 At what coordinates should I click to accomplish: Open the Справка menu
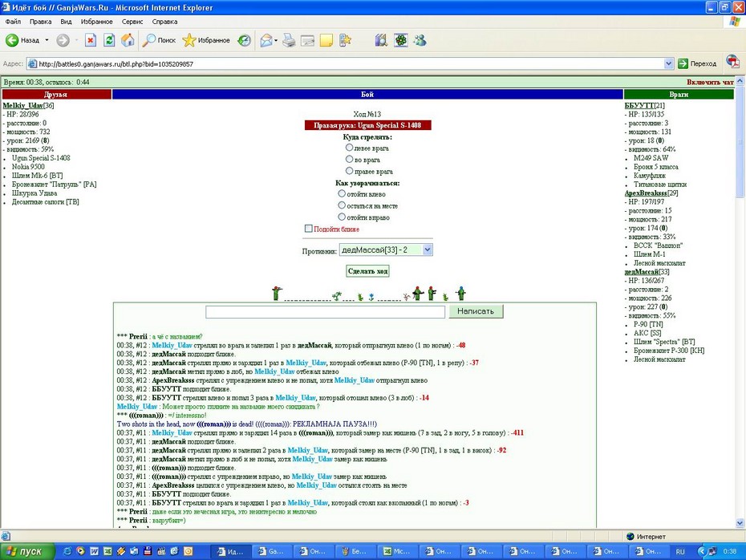pyautogui.click(x=164, y=22)
